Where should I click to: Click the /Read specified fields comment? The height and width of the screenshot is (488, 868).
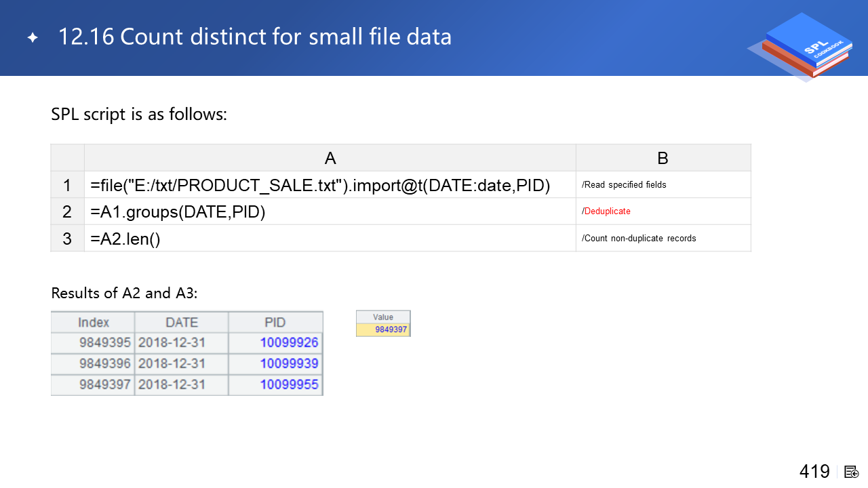click(x=624, y=185)
